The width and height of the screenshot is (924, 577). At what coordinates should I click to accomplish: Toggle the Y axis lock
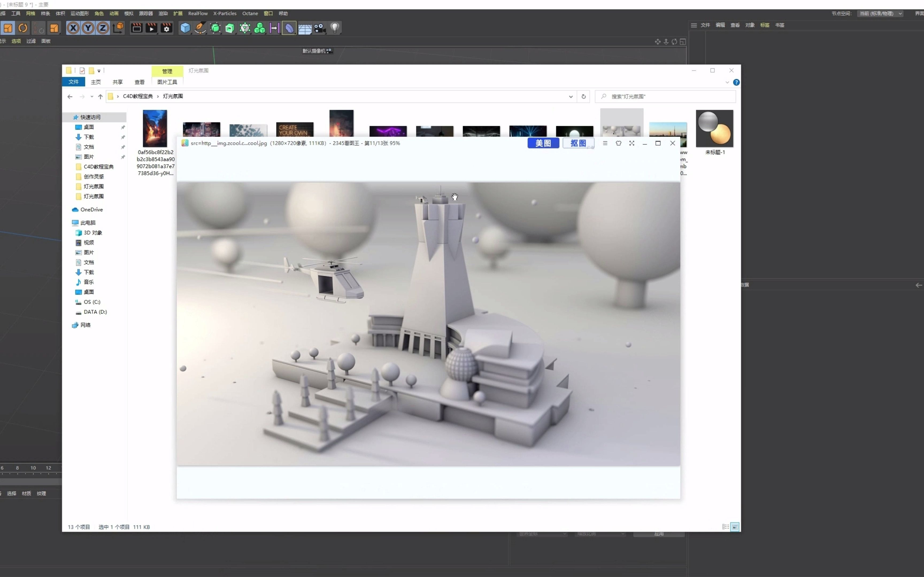[x=88, y=28]
